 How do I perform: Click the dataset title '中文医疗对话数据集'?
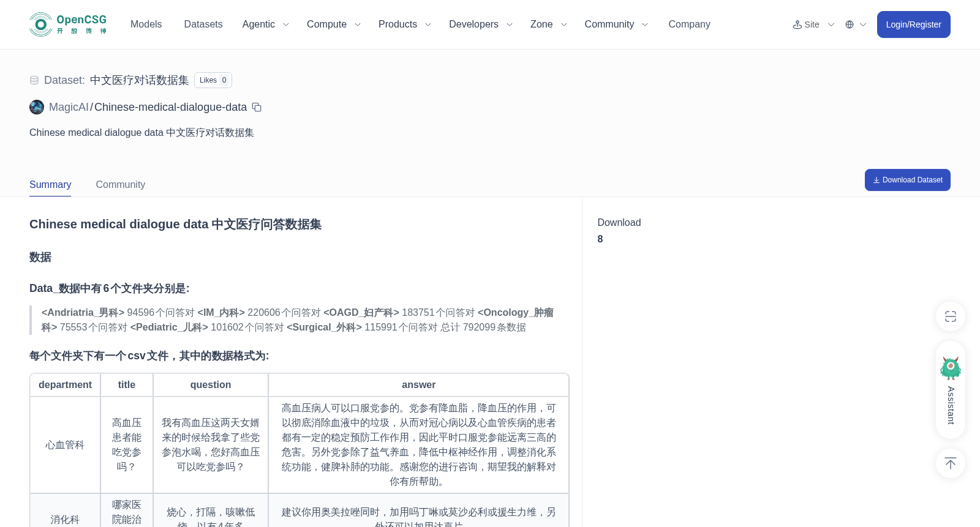pyautogui.click(x=139, y=80)
